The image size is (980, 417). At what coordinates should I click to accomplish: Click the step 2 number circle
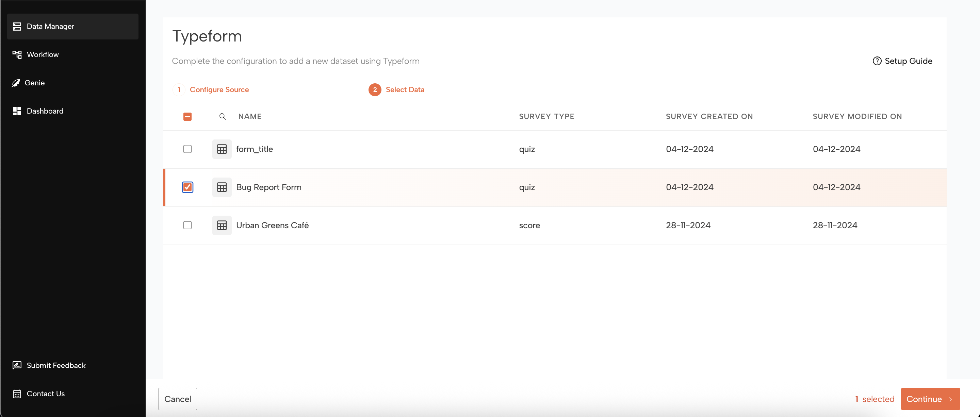[x=375, y=90]
